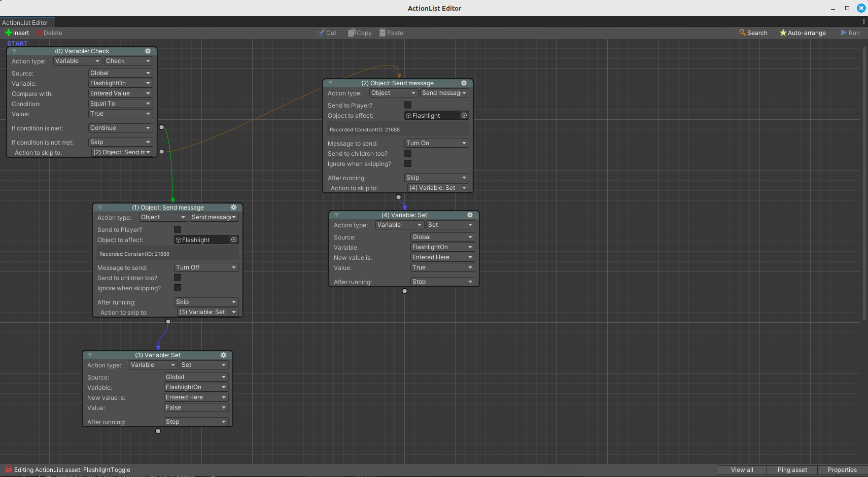868x477 pixels.
Task: Open Compare with dropdown showing Entered Value
Action: point(120,93)
